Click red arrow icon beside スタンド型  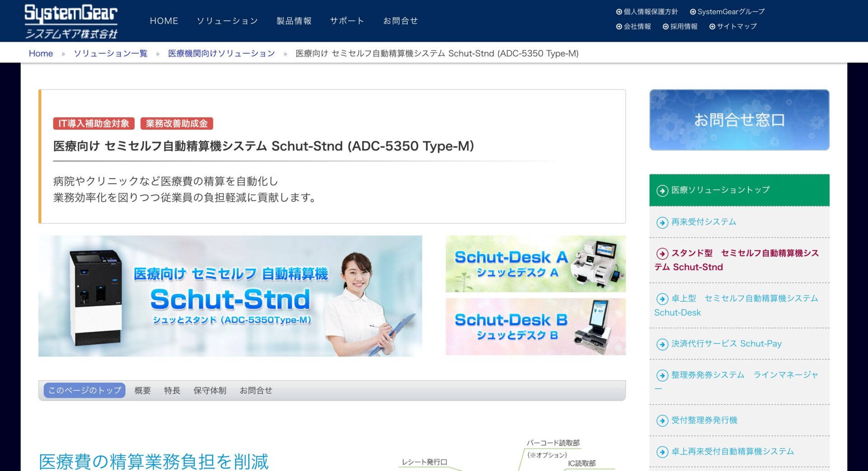(x=662, y=254)
